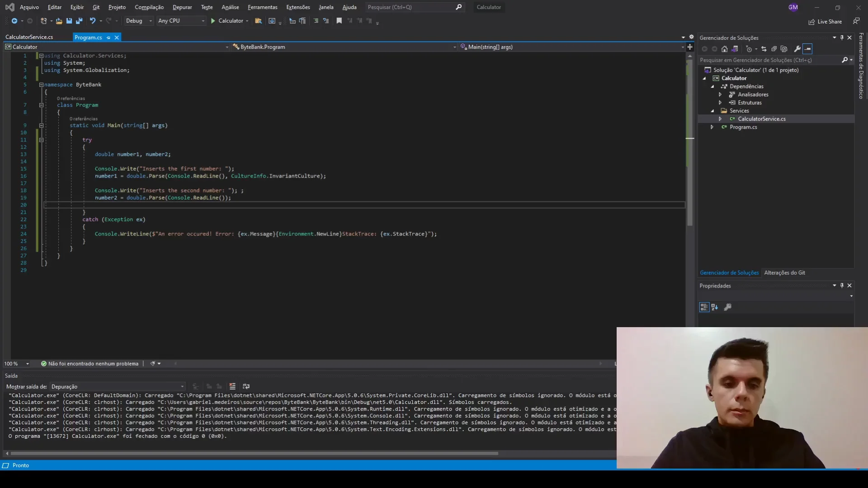Click the Live Share button

[826, 22]
